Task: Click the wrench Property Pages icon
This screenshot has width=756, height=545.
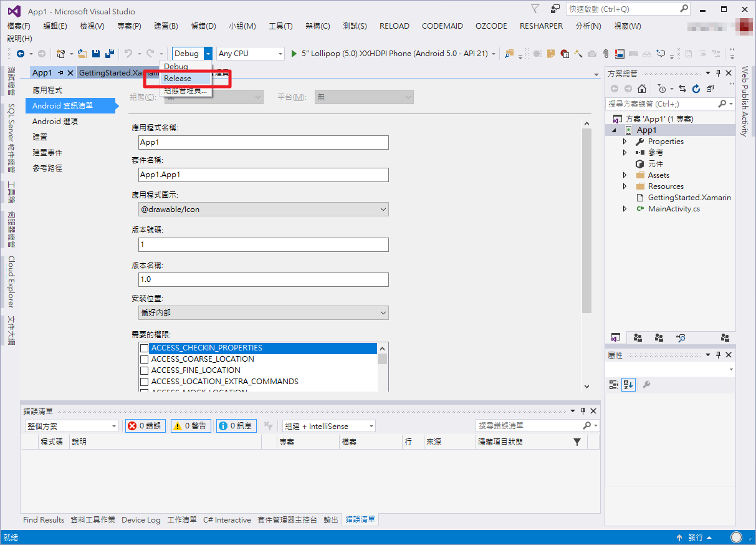Action: pos(646,385)
